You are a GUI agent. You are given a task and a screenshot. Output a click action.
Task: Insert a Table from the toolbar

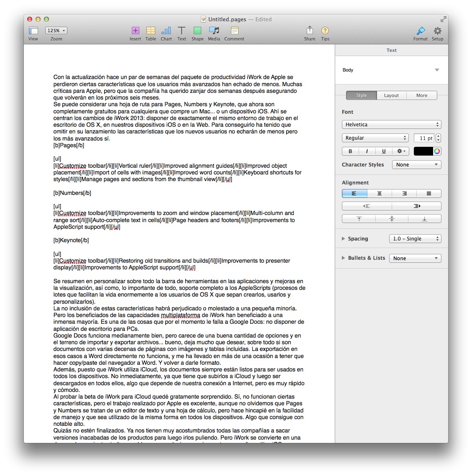151,31
